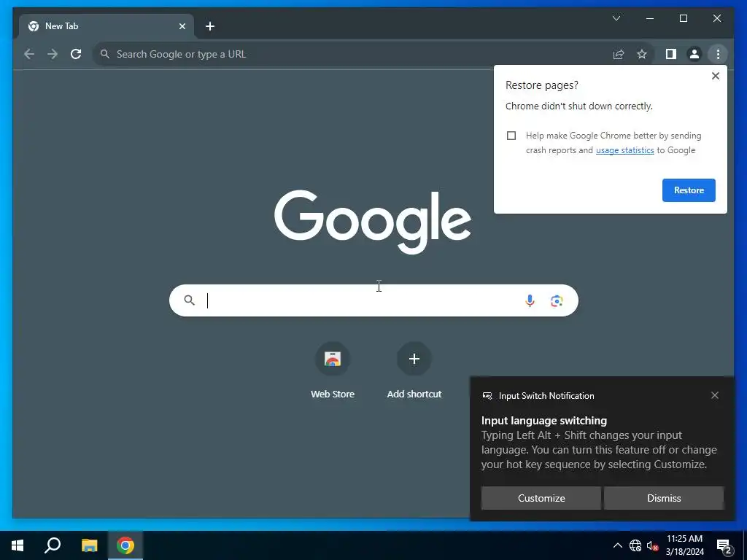Image resolution: width=747 pixels, height=560 pixels.
Task: Enable sending crash reports checkbox
Action: (511, 136)
